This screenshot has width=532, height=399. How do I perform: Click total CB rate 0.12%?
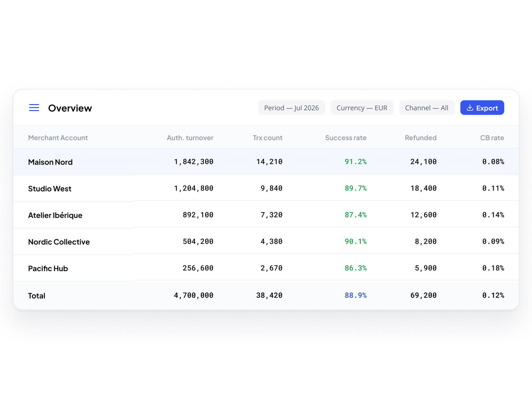coord(493,296)
